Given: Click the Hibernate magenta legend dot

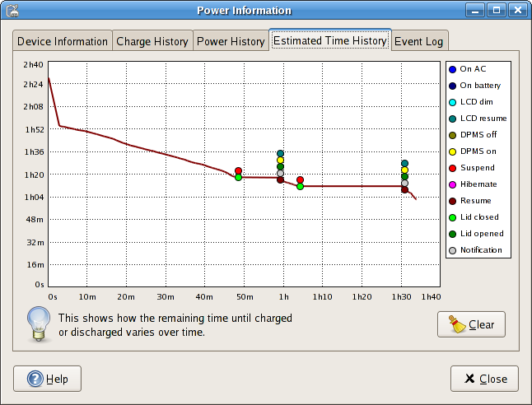Looking at the screenshot, I should pyautogui.click(x=453, y=184).
